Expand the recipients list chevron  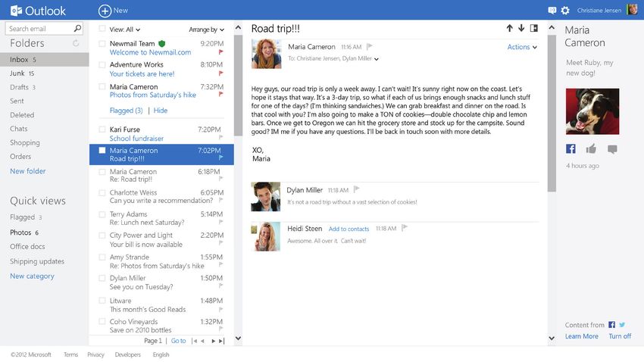click(377, 59)
